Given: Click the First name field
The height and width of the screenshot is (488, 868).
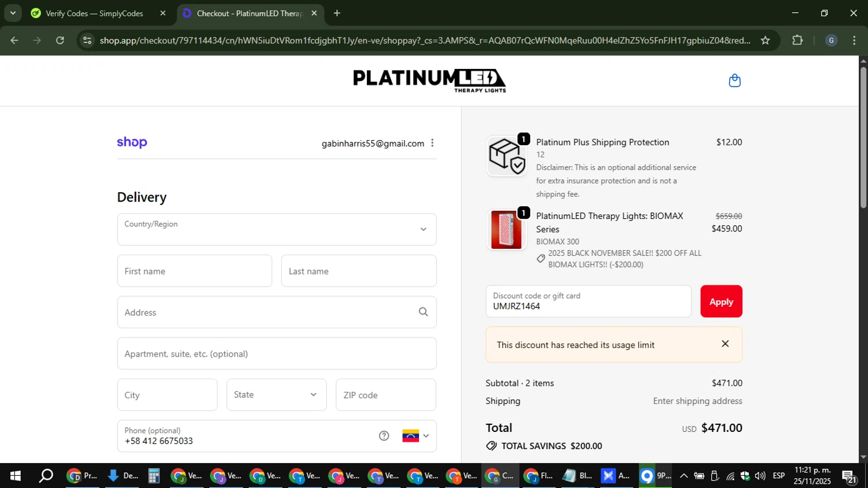Looking at the screenshot, I should coord(194,271).
